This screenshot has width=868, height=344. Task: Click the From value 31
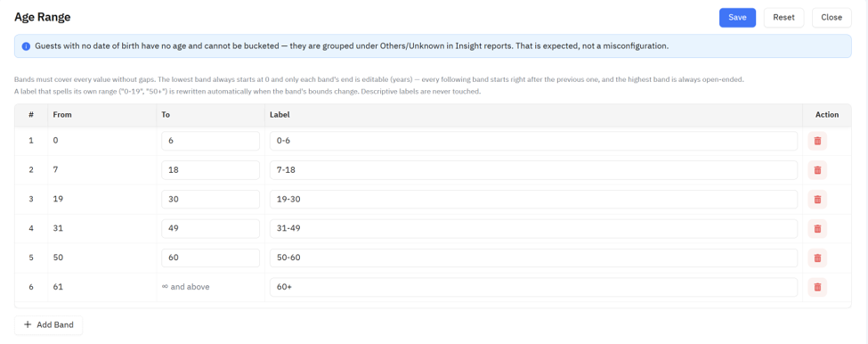pos(57,229)
